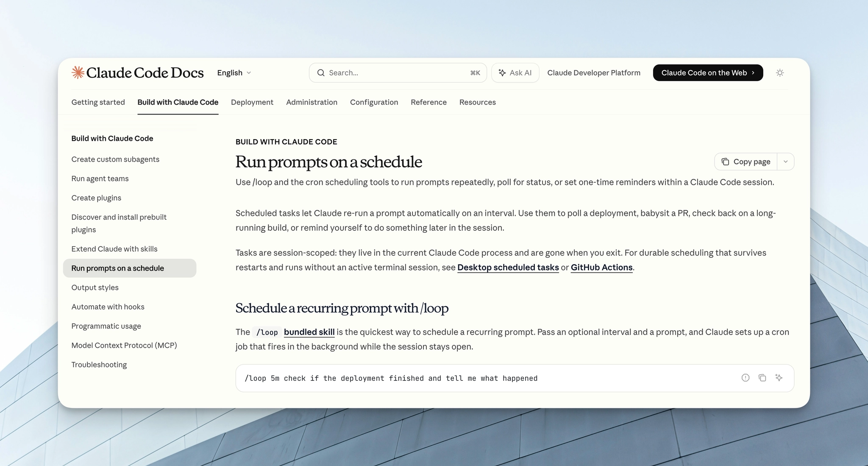Click the Claude starburst logo icon
This screenshot has width=868, height=466.
click(x=78, y=73)
